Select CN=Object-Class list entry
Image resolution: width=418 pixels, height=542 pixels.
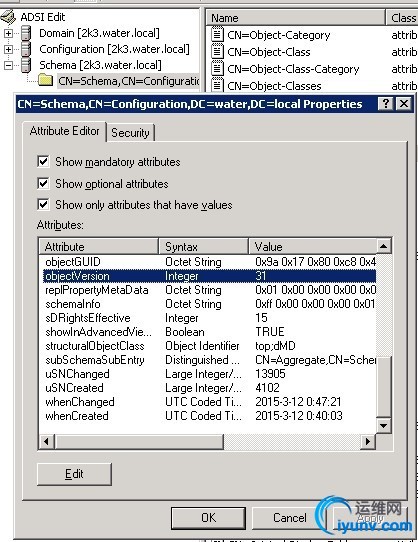click(x=269, y=52)
